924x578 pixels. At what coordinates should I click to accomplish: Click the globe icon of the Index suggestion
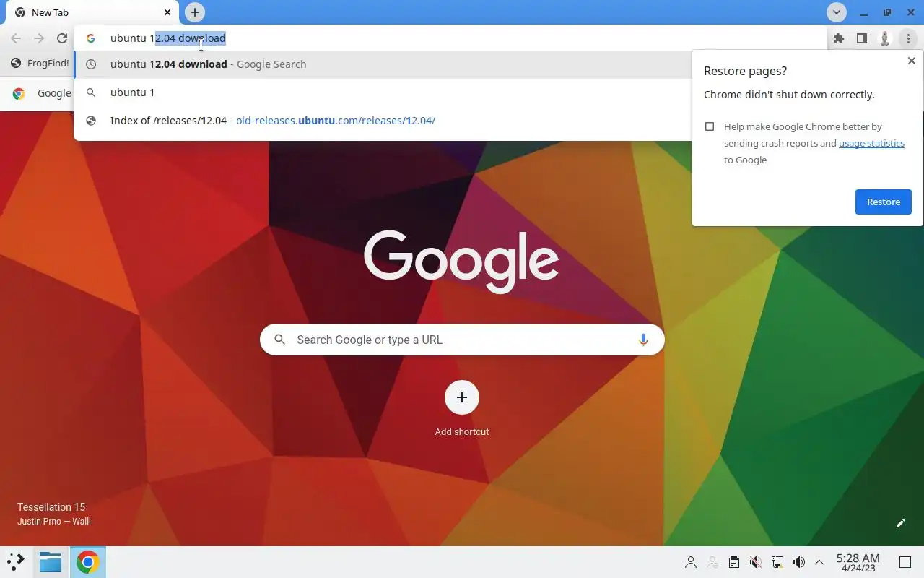(x=91, y=121)
